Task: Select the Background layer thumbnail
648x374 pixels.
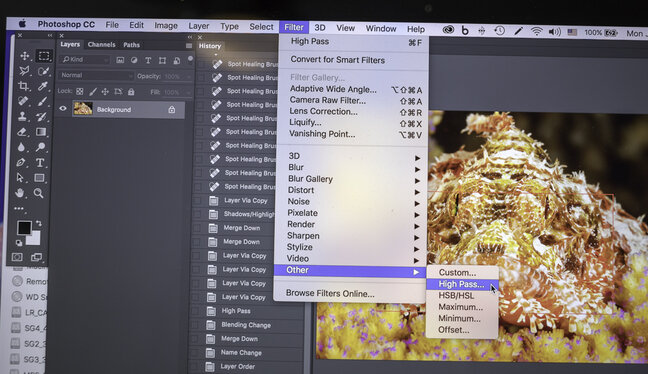Action: click(83, 109)
